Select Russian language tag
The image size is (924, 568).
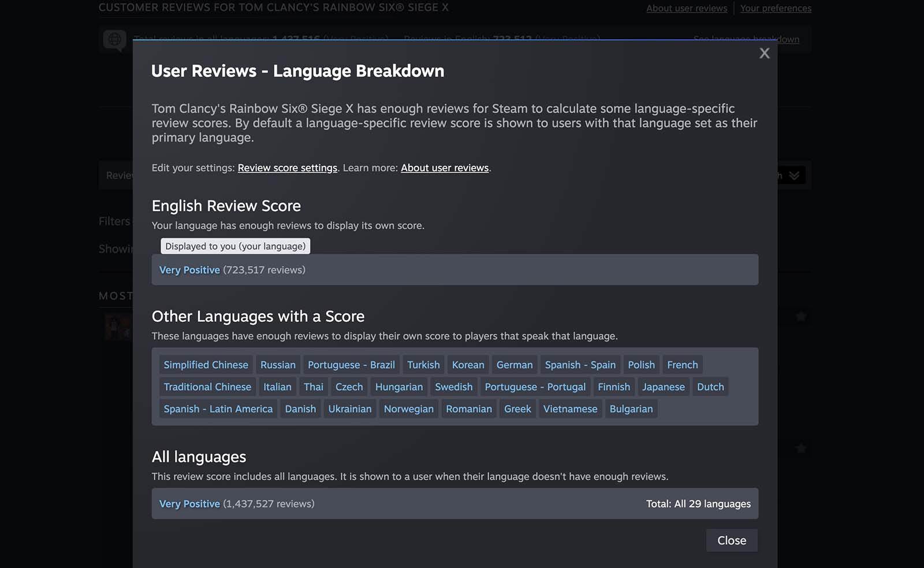(x=278, y=365)
